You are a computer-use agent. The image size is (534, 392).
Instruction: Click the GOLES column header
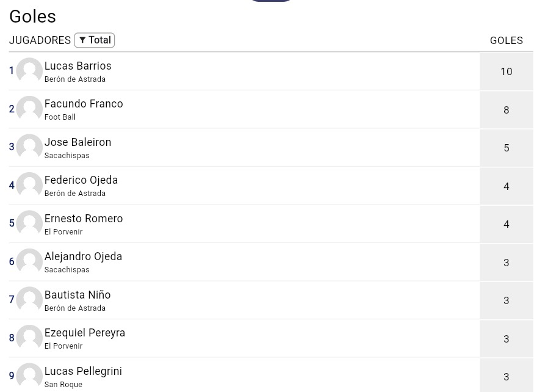(x=506, y=40)
